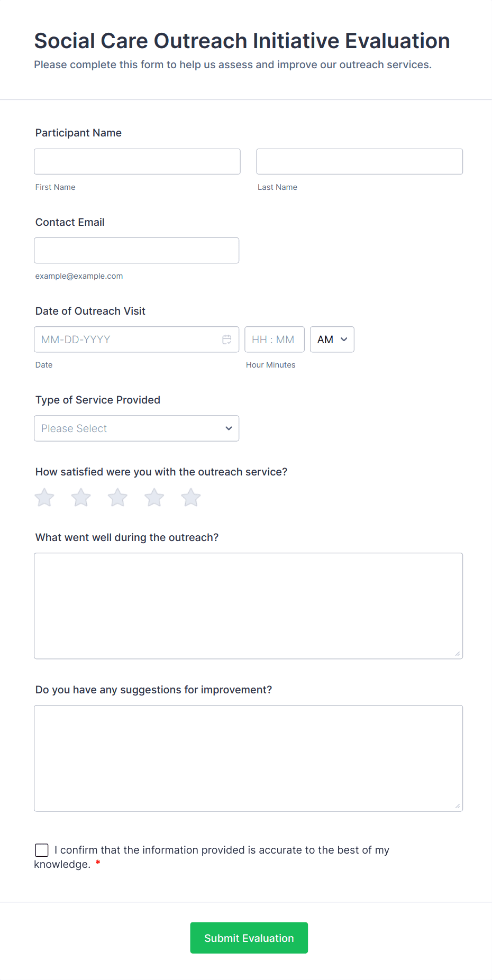Click resize handle of suggestions textarea
Screen dimensions: 492x980
click(x=457, y=806)
